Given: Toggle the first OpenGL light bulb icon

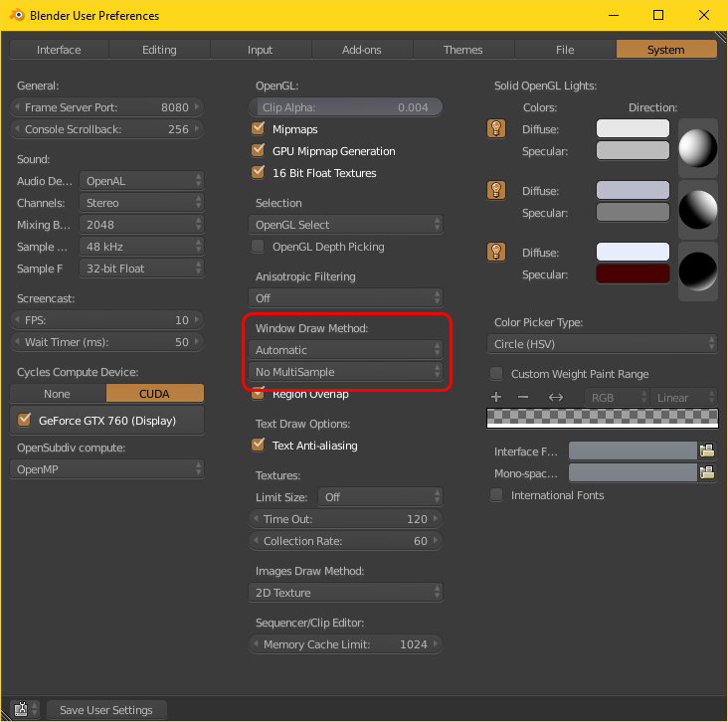Looking at the screenshot, I should point(496,128).
